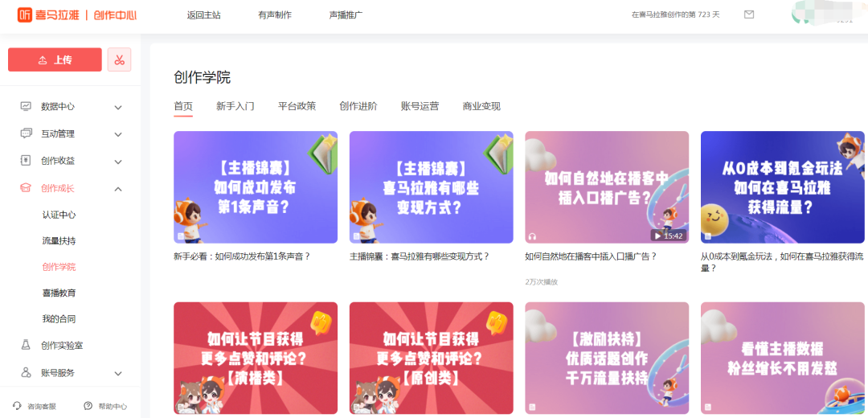
Task: Click the 账号服务 person icon
Action: [x=26, y=373]
